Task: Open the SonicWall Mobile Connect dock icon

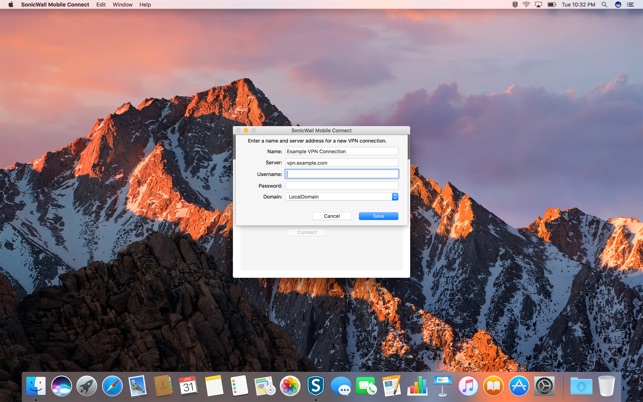Action: (x=316, y=385)
